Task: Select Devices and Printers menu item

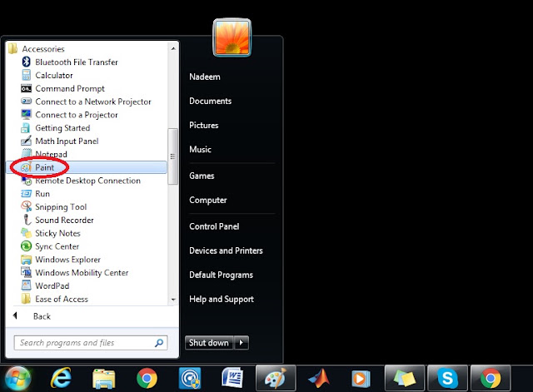Action: [x=226, y=251]
